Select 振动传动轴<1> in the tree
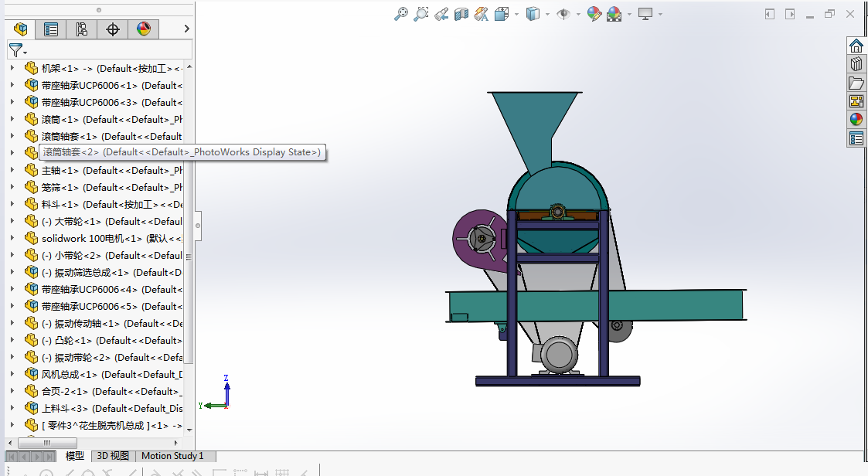This screenshot has height=476, width=868. (112, 323)
